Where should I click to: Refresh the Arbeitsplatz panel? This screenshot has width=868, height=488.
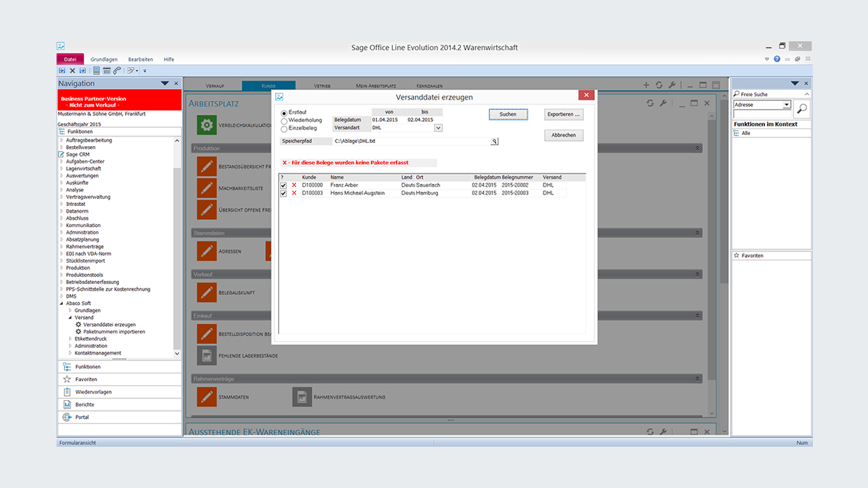650,103
